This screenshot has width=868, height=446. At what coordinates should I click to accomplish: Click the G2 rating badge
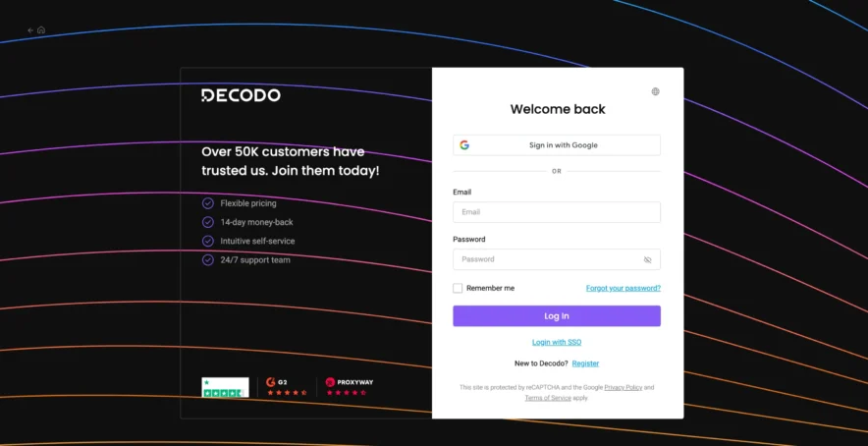click(287, 387)
